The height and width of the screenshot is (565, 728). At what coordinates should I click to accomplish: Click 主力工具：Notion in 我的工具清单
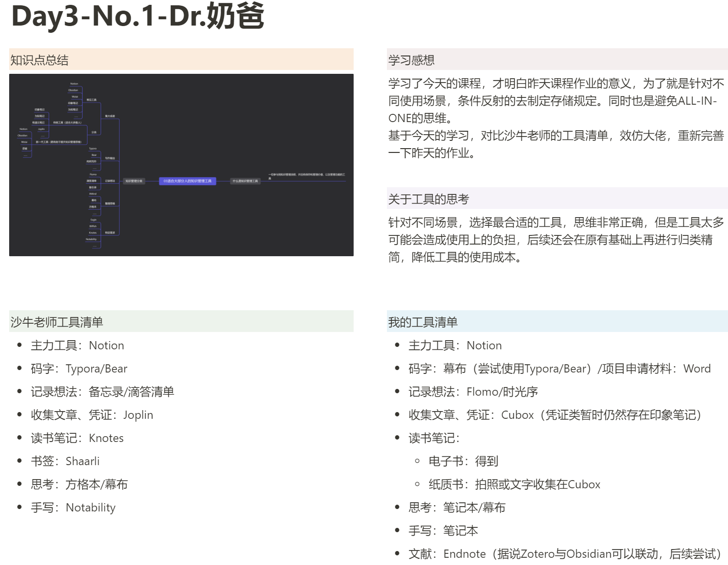[x=455, y=345]
